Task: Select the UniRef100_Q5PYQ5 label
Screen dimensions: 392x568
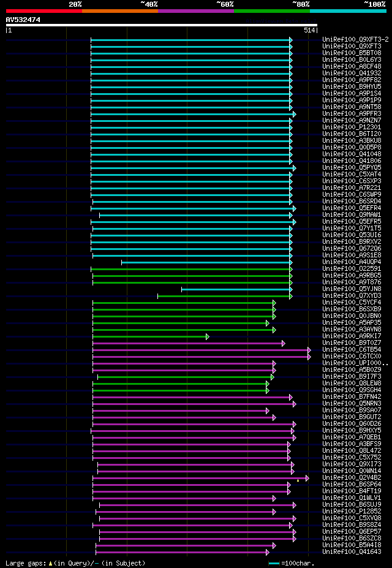Action: pos(352,168)
